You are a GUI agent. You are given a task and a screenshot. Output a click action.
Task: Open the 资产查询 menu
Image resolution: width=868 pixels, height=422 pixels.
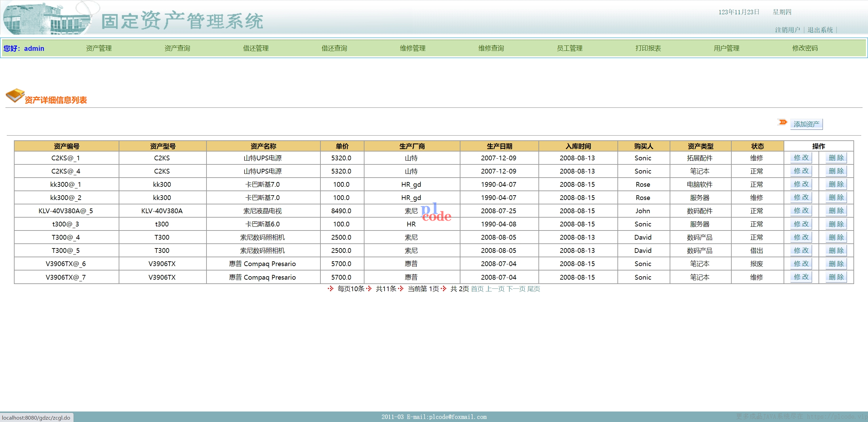(x=177, y=48)
